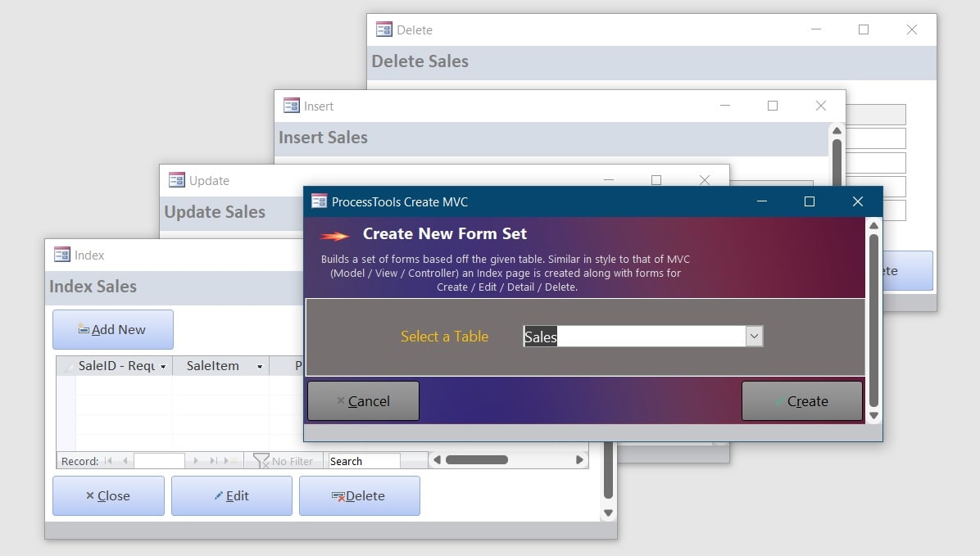Open the Select a Table combo box
Image resolution: width=980 pixels, height=556 pixels.
[754, 336]
